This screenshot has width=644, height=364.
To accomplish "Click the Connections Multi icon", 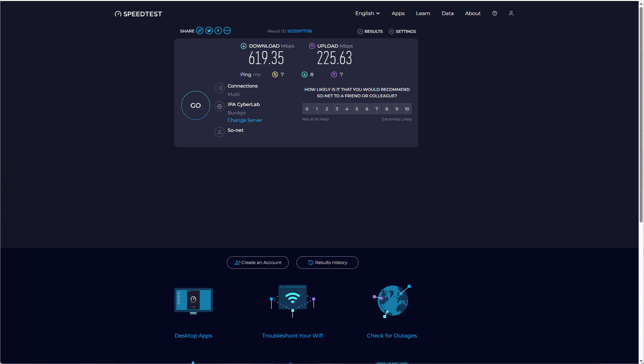I will click(219, 88).
